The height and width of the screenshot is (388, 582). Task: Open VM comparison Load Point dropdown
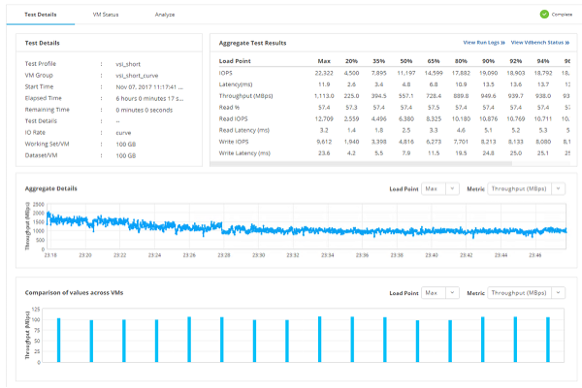coord(440,293)
